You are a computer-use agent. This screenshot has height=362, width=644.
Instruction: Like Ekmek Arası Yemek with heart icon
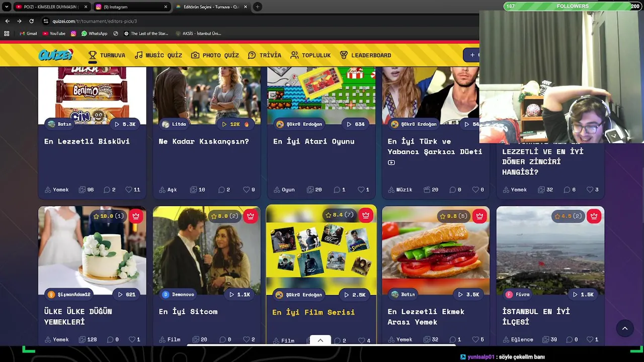click(475, 339)
